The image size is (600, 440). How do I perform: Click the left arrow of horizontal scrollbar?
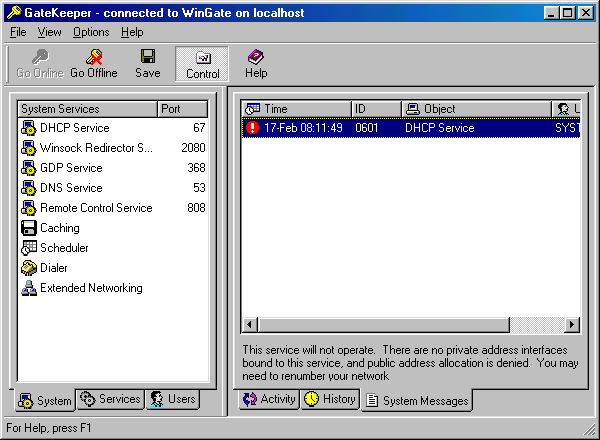click(x=250, y=325)
